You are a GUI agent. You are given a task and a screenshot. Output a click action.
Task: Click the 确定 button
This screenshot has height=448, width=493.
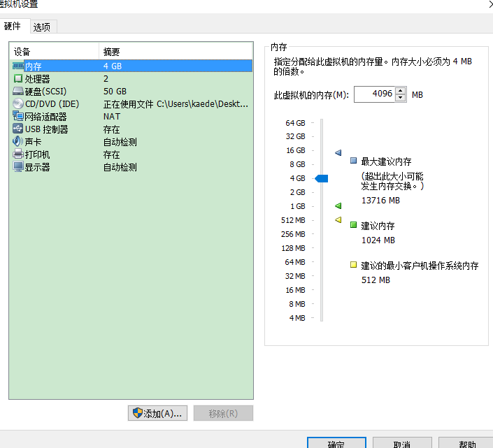click(x=336, y=443)
